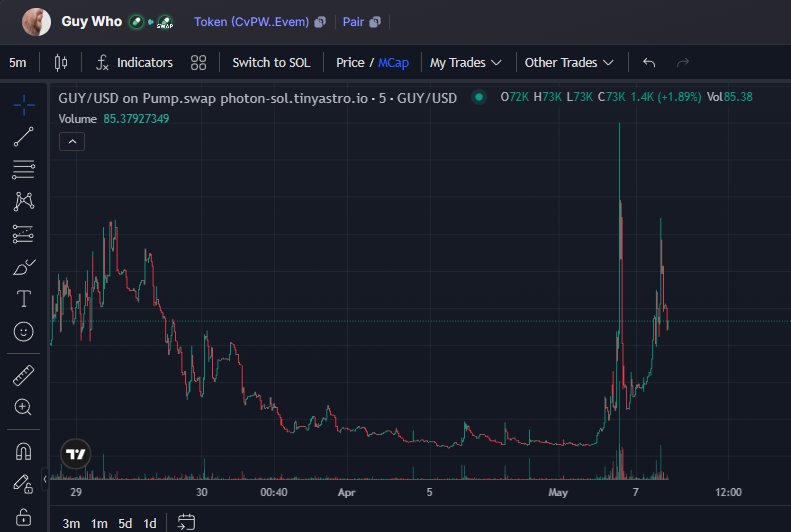791x532 pixels.
Task: Select the trend line drawing tool
Action: 24,137
